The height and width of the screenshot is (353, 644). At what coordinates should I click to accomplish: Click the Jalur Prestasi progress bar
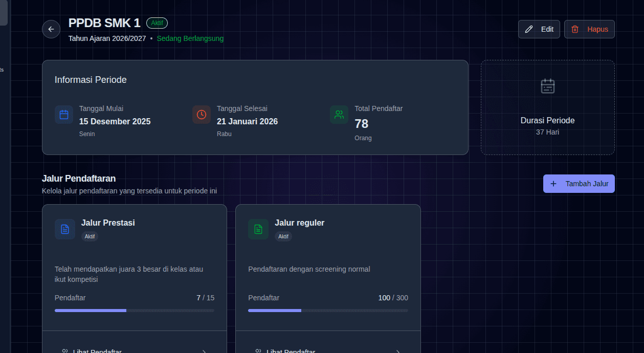click(134, 310)
